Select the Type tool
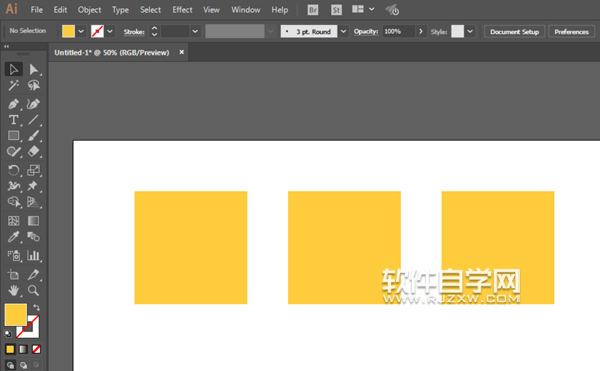The image size is (600, 371). tap(13, 120)
